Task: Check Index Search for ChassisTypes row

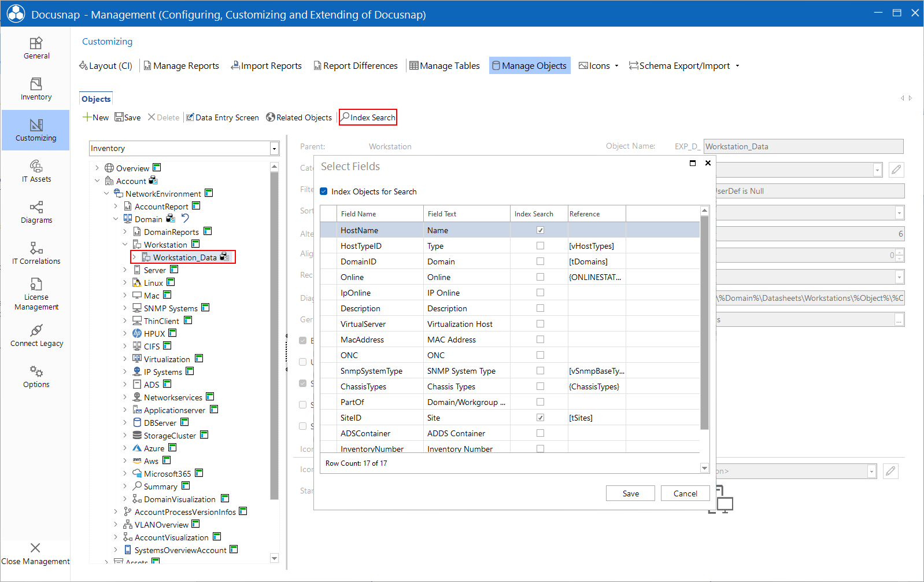Action: pos(540,386)
